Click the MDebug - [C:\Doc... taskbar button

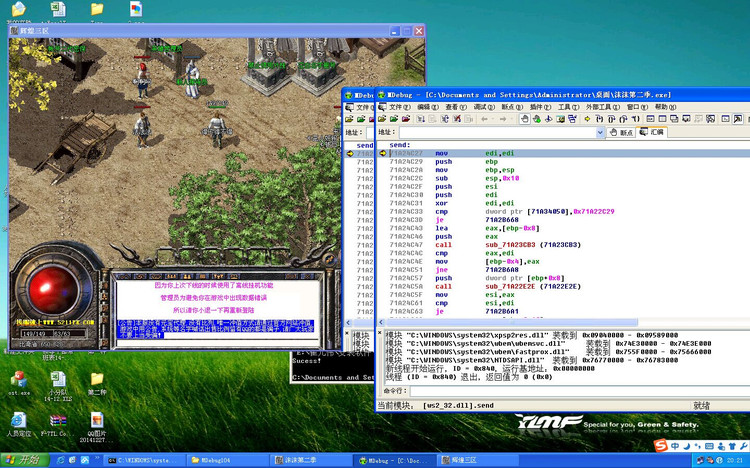[394, 460]
